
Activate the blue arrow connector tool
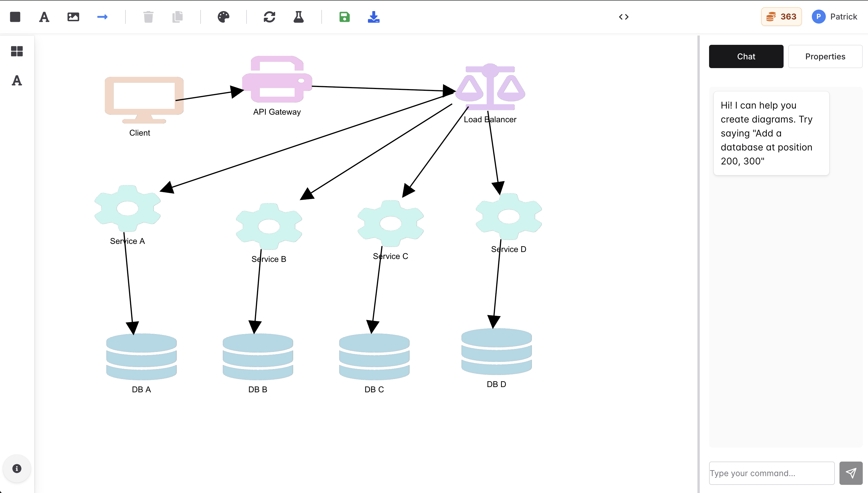pos(102,17)
